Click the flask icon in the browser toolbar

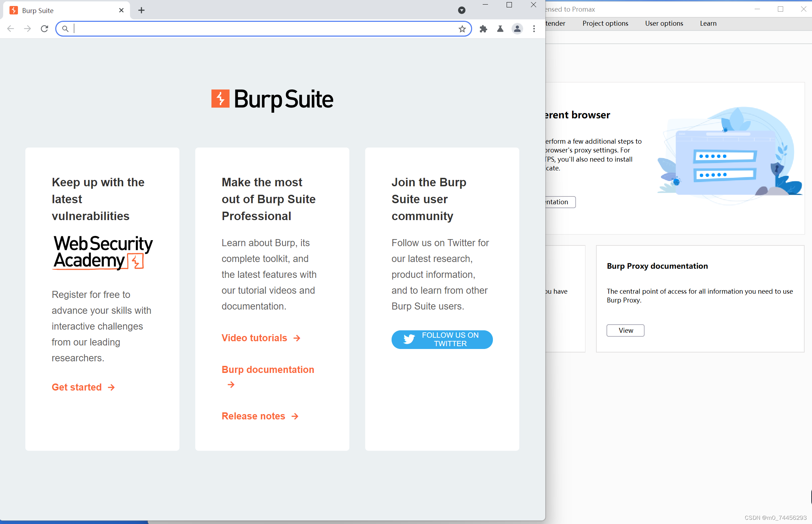(x=500, y=29)
